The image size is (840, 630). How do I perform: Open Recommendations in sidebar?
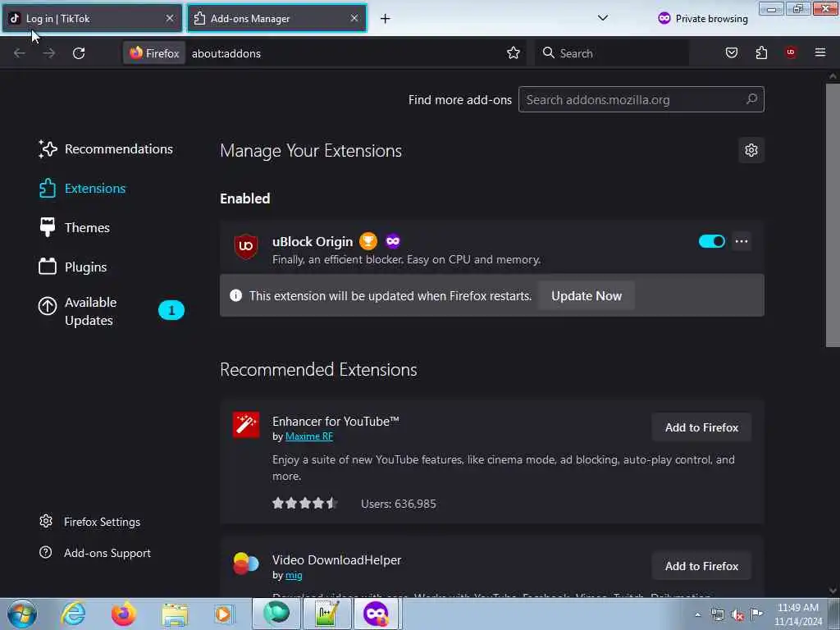pos(106,149)
